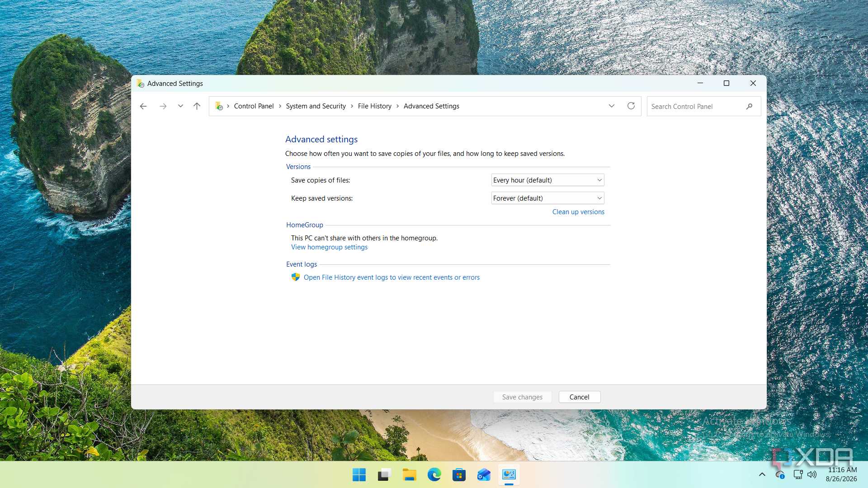Launch File Explorer from the taskbar

coord(409,475)
